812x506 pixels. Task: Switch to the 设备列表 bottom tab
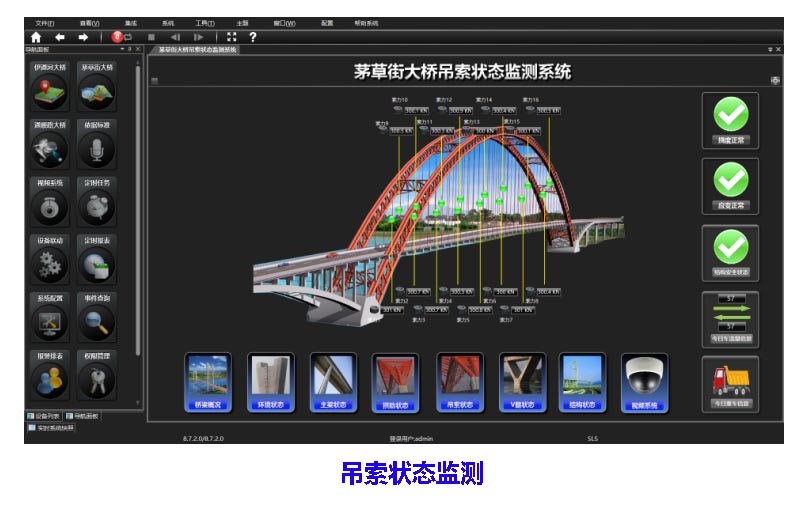tap(45, 416)
